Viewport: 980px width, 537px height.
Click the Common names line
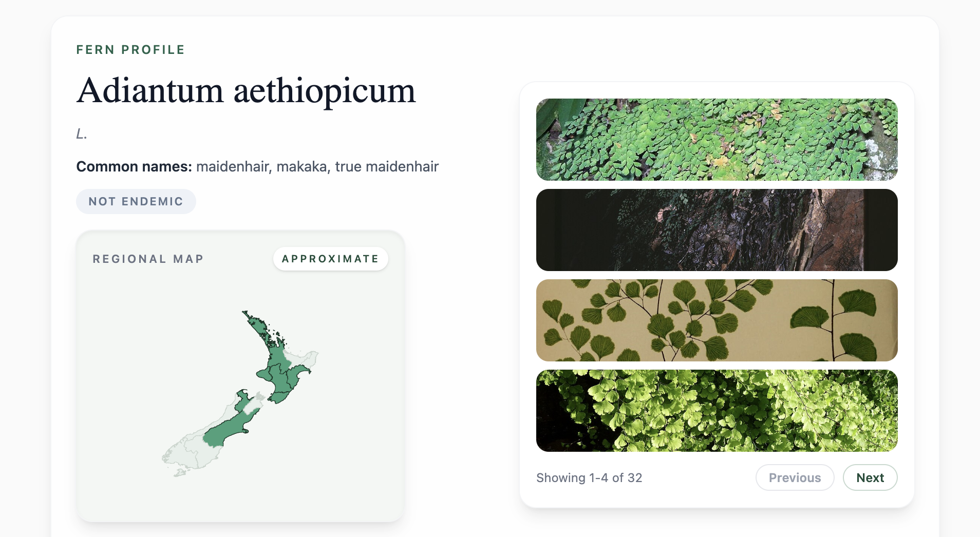[x=257, y=166]
